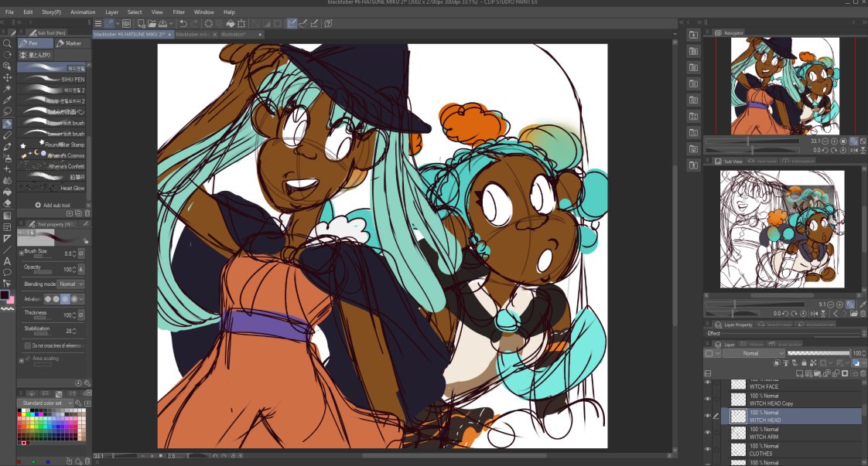Click the main drawing color swatch

(x=5, y=295)
